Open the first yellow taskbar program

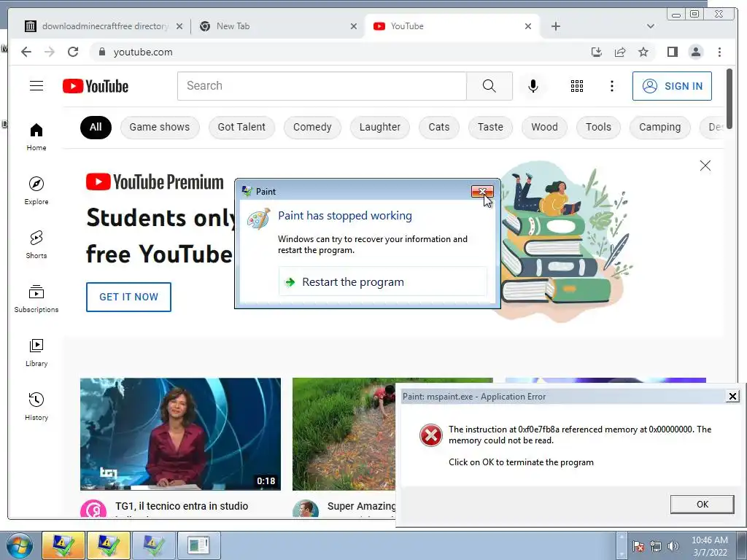[x=63, y=545]
